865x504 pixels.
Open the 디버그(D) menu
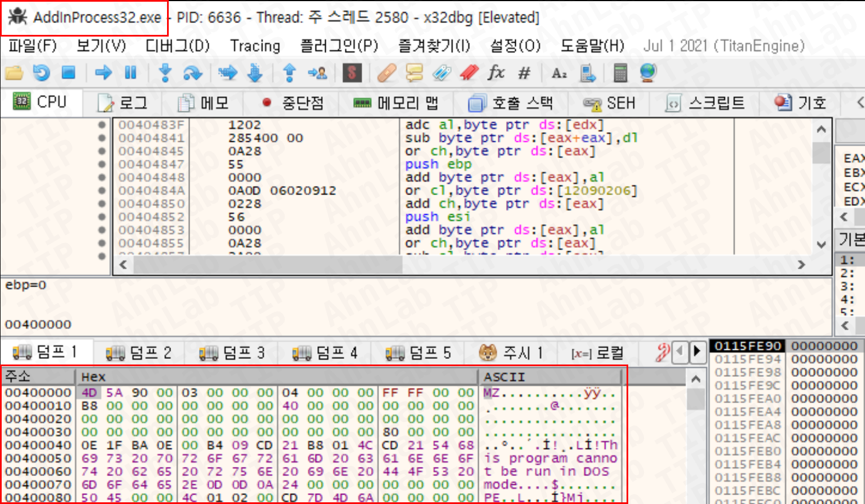click(177, 46)
